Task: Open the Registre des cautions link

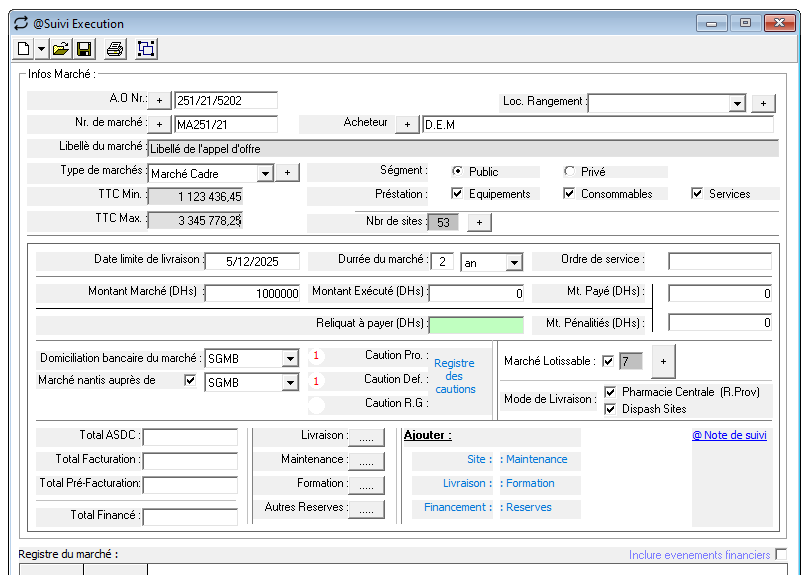Action: 455,376
